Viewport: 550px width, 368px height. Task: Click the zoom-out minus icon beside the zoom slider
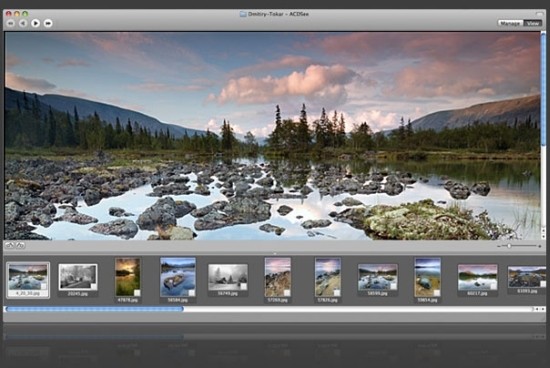(x=499, y=246)
